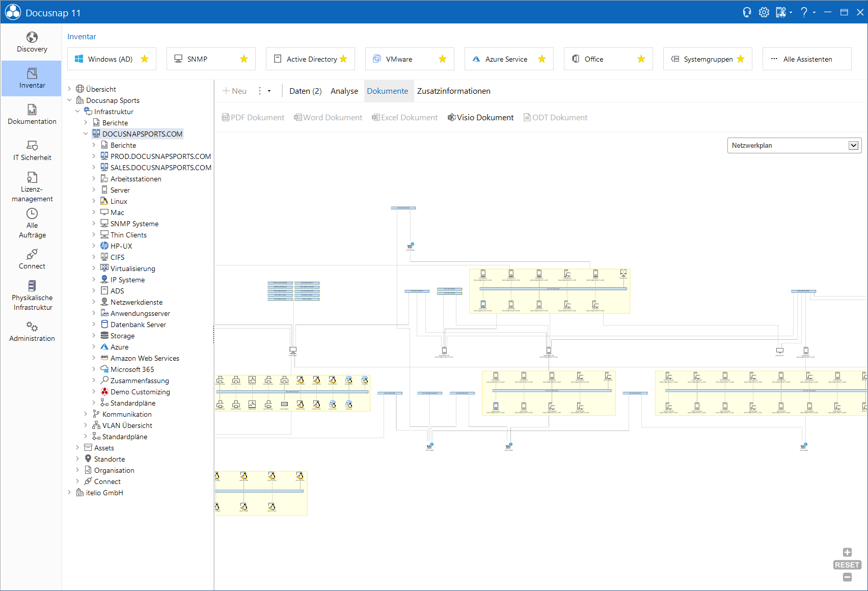Toggle favorite star on Active Directory
The width and height of the screenshot is (868, 591).
pyautogui.click(x=343, y=59)
